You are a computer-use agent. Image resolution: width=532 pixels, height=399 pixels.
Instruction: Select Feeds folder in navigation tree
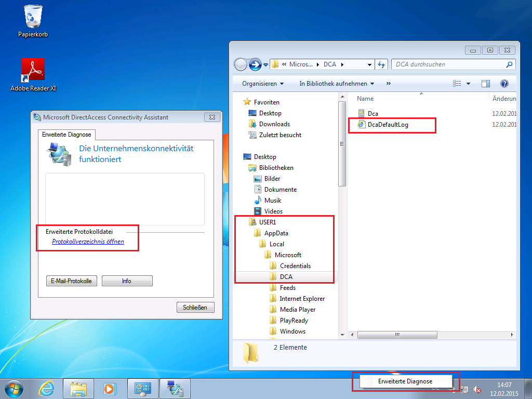(283, 288)
